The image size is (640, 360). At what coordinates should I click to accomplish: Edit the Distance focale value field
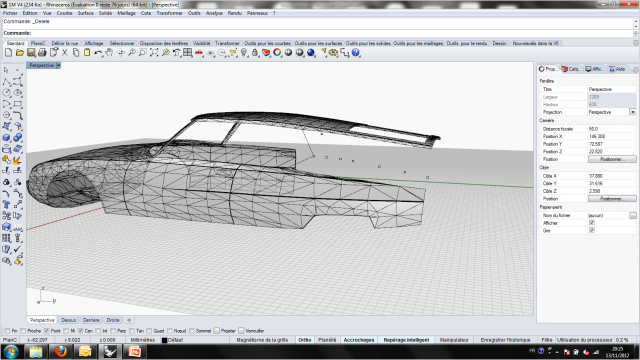(611, 129)
